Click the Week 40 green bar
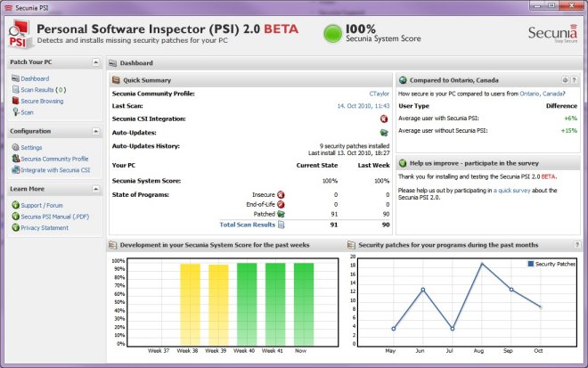The image size is (588, 368). coord(246,303)
